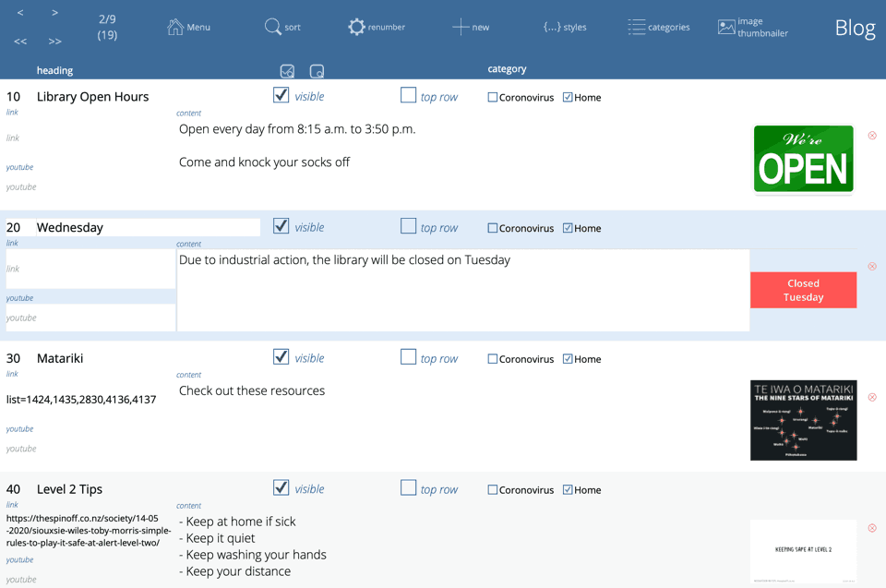Click the We're OPEN thumbnail image
This screenshot has height=588, width=886.
803,160
